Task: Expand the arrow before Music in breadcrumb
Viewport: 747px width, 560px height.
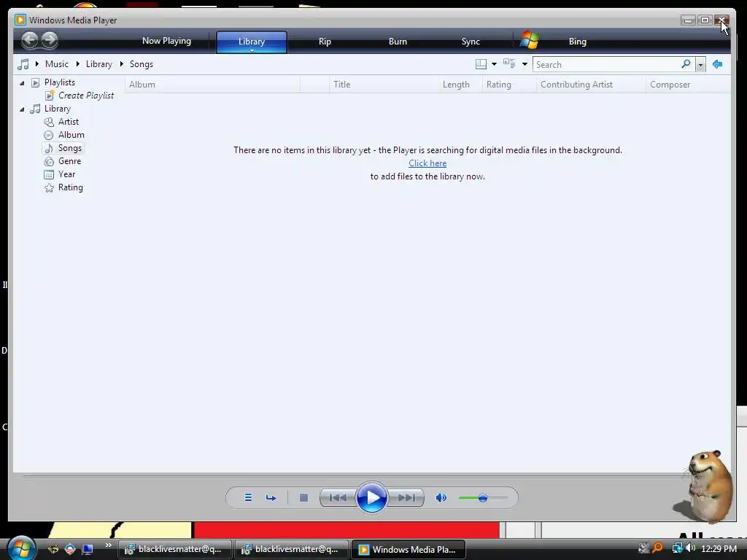Action: click(x=36, y=64)
